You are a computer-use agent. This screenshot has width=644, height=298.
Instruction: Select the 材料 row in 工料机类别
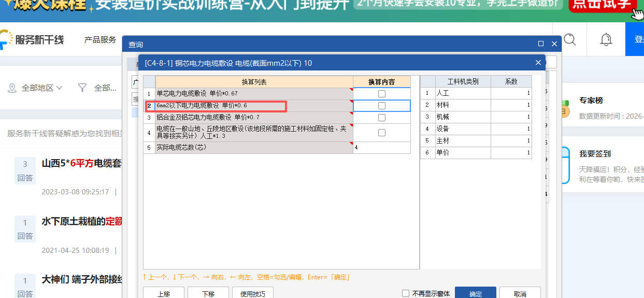point(463,105)
